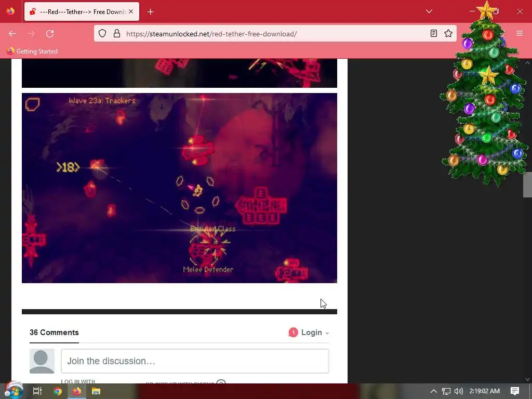This screenshot has width=532, height=399.
Task: Open Getting Started bookmark
Action: coord(32,51)
